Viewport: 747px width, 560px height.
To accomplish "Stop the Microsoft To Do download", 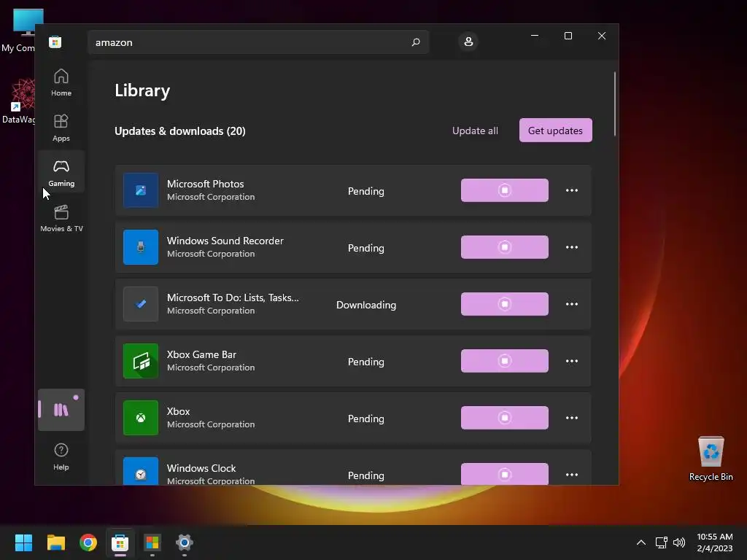I will (x=505, y=304).
